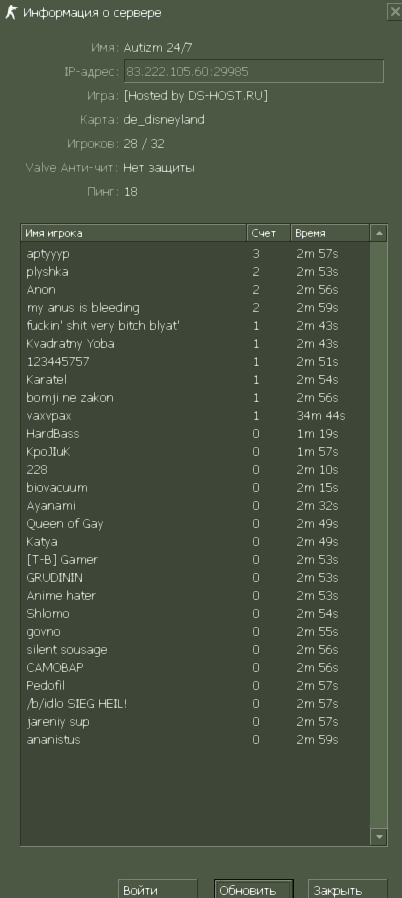Screen dimensions: 402x898
Task: Select player vaxvpax row
Action: click(195, 416)
